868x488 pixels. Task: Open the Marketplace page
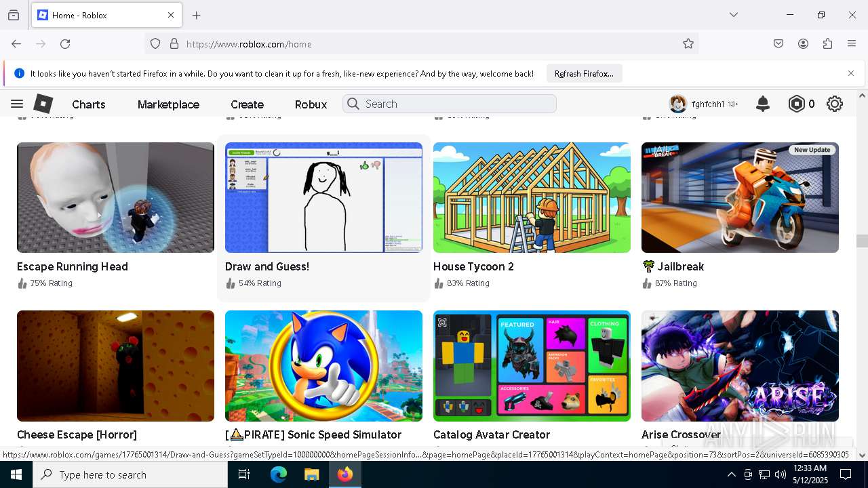click(168, 104)
